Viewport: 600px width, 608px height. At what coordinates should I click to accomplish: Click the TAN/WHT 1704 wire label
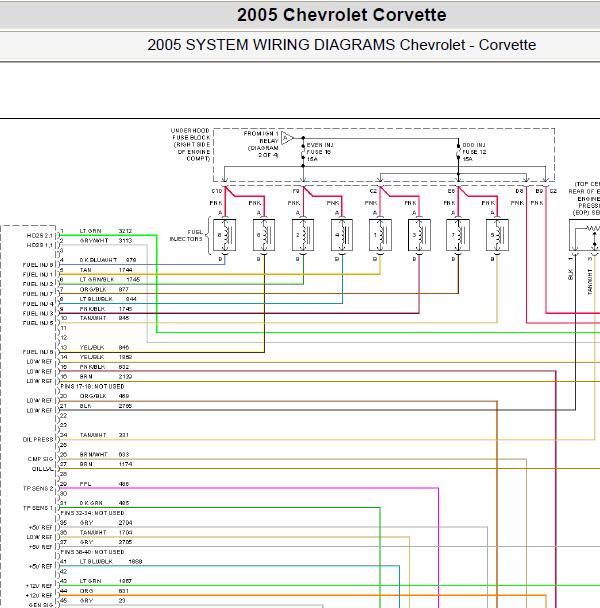(x=106, y=533)
